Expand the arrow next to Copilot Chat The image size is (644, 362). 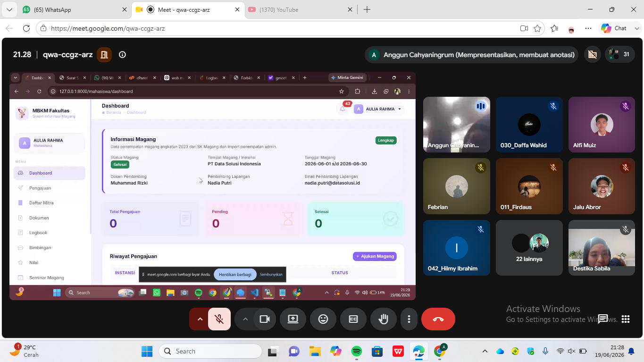[636, 28]
